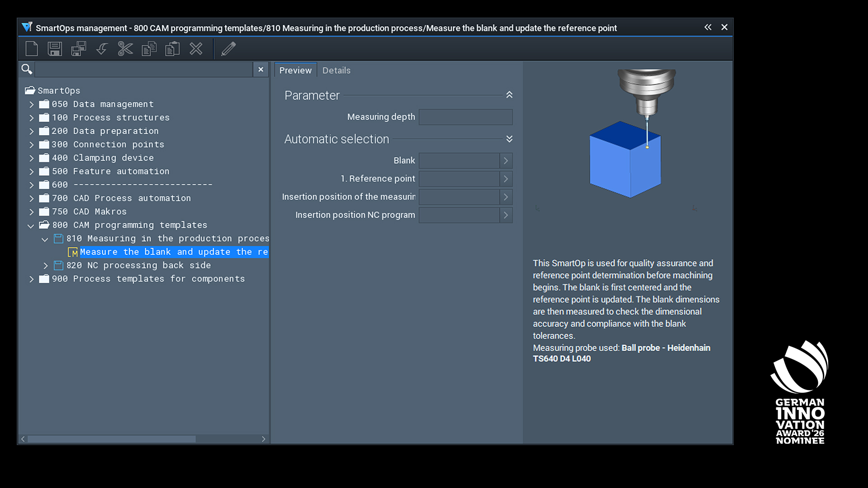This screenshot has width=868, height=488.
Task: Click the Save all icon
Action: pyautogui.click(x=79, y=49)
